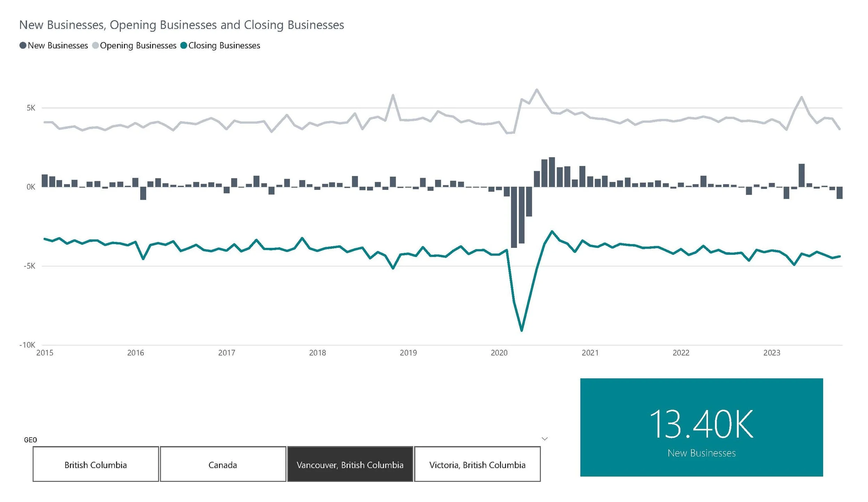Choose Victoria, British Columbia slicer button
868x502 pixels.
(477, 465)
